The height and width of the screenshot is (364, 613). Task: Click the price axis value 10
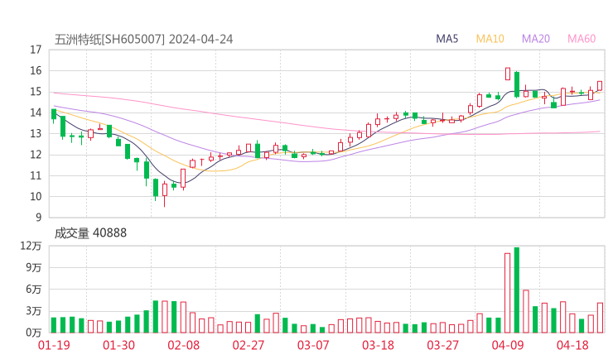36,196
